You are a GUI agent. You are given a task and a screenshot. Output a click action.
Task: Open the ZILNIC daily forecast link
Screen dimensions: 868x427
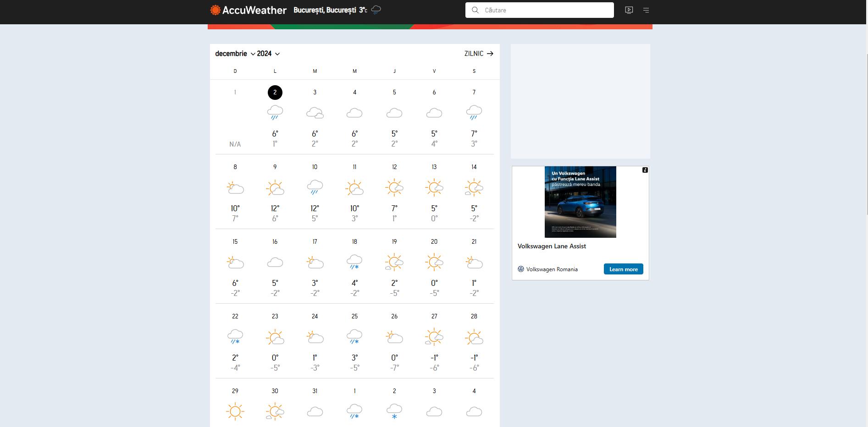pyautogui.click(x=479, y=54)
